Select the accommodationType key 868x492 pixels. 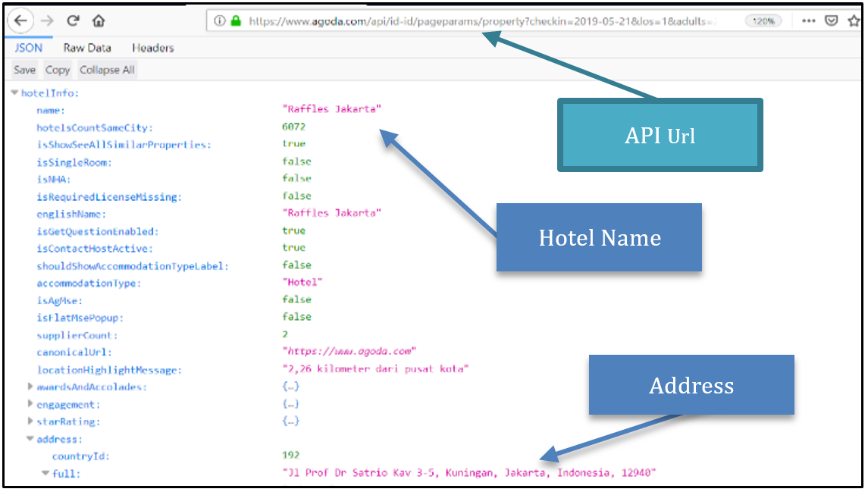click(x=89, y=284)
